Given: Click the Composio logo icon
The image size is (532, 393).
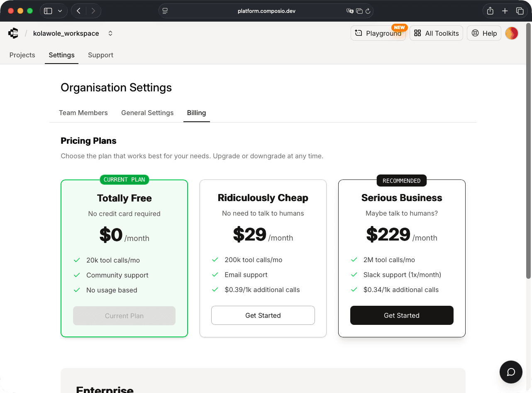Looking at the screenshot, I should (x=13, y=33).
